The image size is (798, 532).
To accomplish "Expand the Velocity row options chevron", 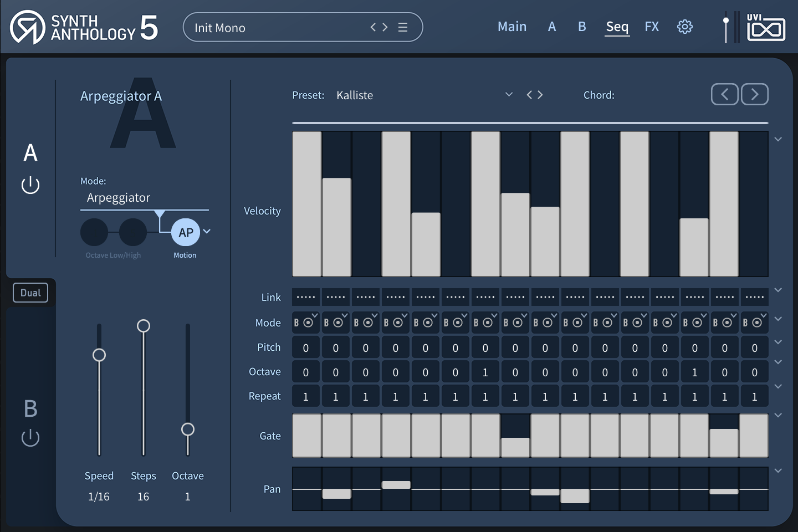I will [778, 139].
